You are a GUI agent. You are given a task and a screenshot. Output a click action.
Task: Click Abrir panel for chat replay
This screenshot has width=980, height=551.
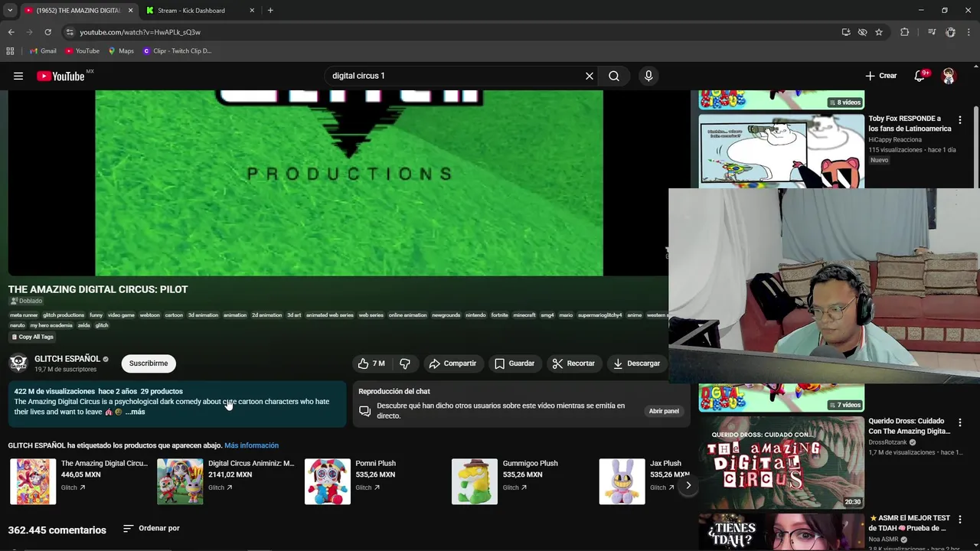[x=664, y=411]
